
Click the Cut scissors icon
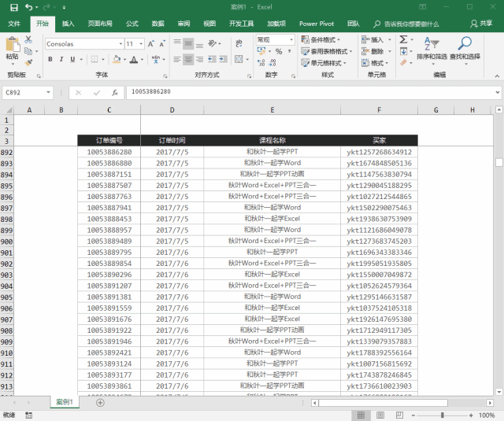click(28, 39)
